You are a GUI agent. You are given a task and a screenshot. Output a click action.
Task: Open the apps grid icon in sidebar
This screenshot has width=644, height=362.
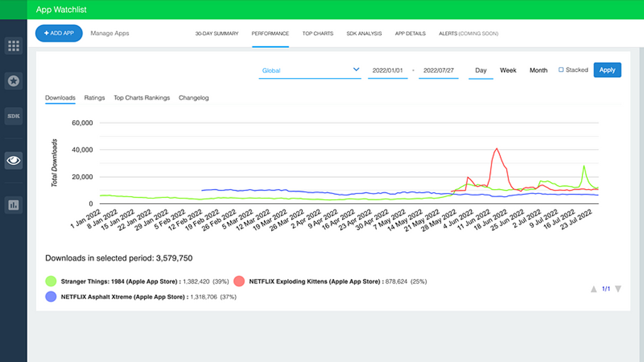click(x=14, y=46)
